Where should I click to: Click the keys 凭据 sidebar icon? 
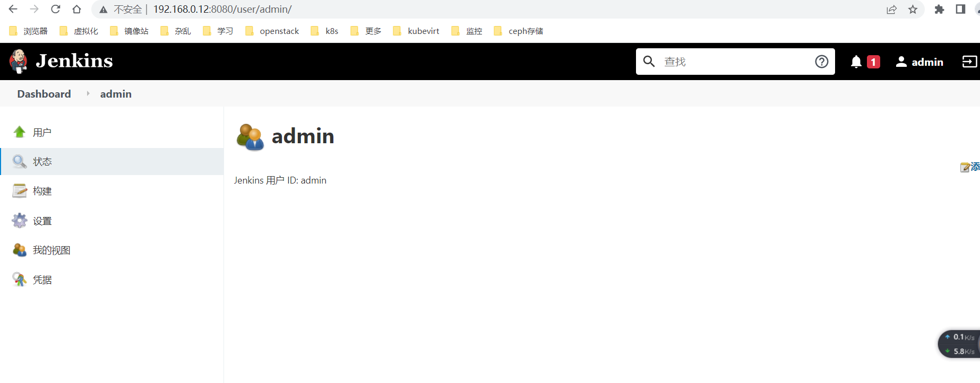point(20,280)
